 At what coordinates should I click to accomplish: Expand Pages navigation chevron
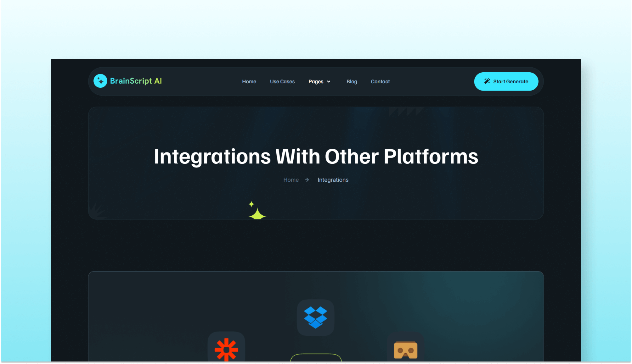tap(329, 82)
